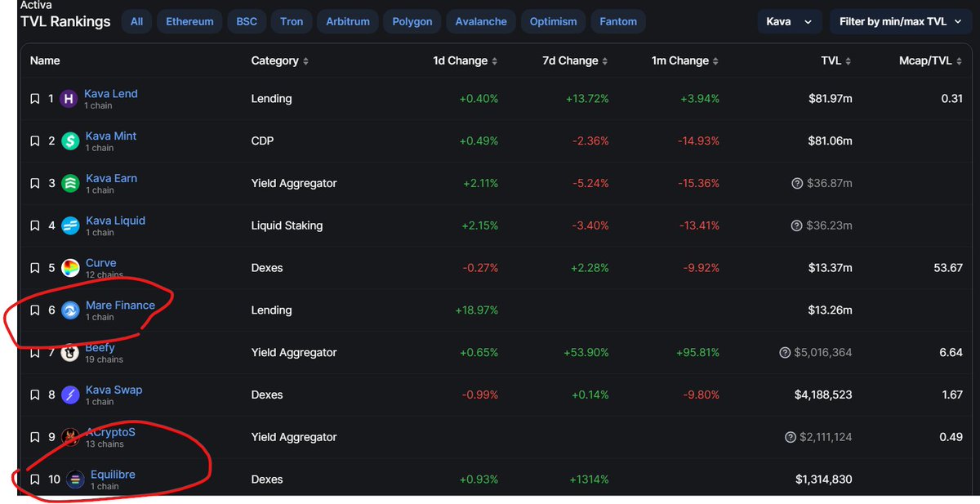Select the Optimism chain tab
Viewport: 980px width, 504px height.
pyautogui.click(x=553, y=21)
